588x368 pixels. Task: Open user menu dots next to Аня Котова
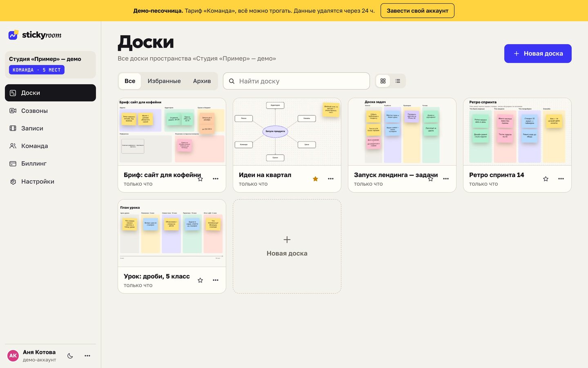pos(87,356)
